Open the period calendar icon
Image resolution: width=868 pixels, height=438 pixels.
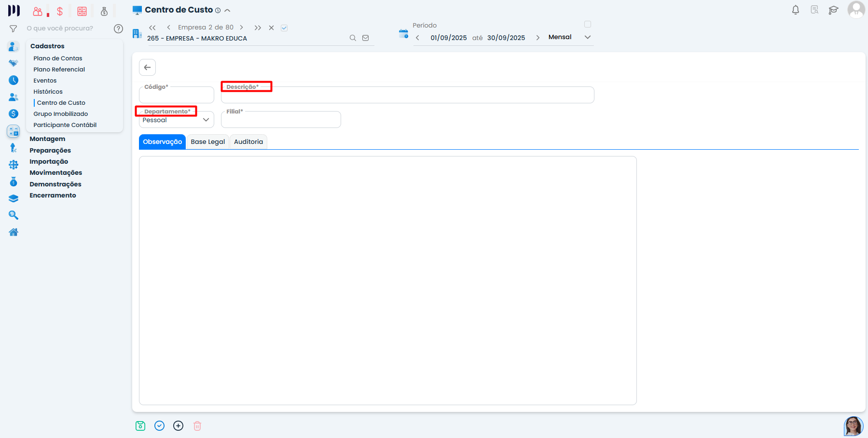pos(404,34)
